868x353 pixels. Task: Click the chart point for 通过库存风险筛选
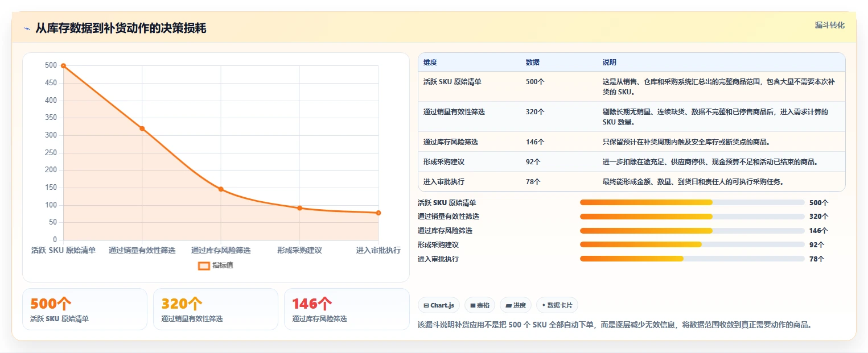[x=221, y=189]
